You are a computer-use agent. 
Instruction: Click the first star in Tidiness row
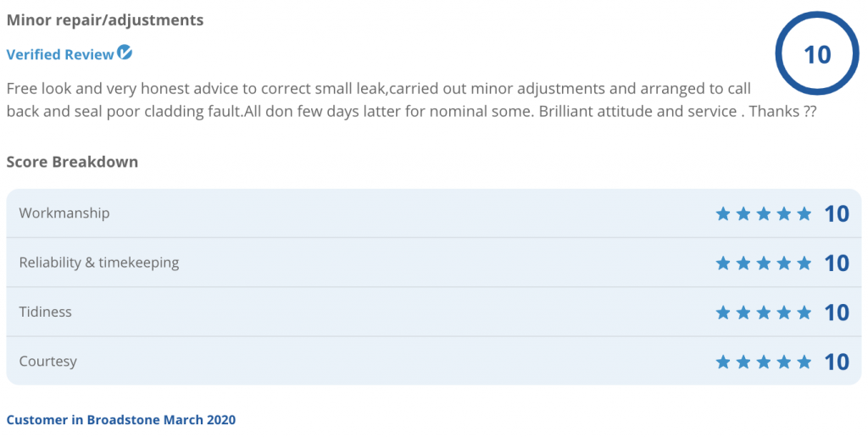click(723, 313)
